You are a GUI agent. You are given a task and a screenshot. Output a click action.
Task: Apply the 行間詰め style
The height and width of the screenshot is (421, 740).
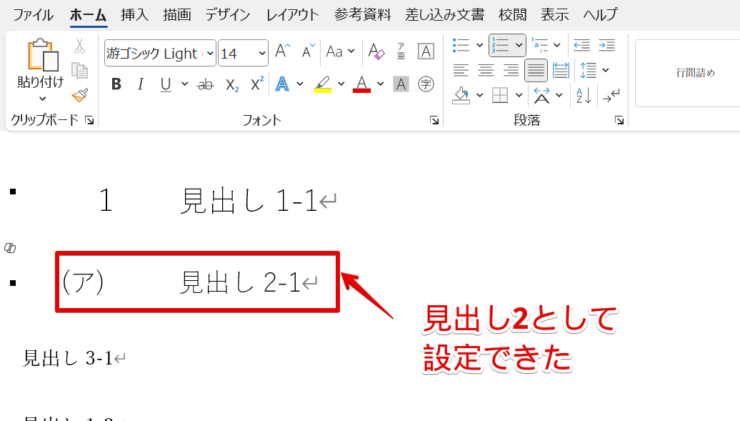pos(695,73)
